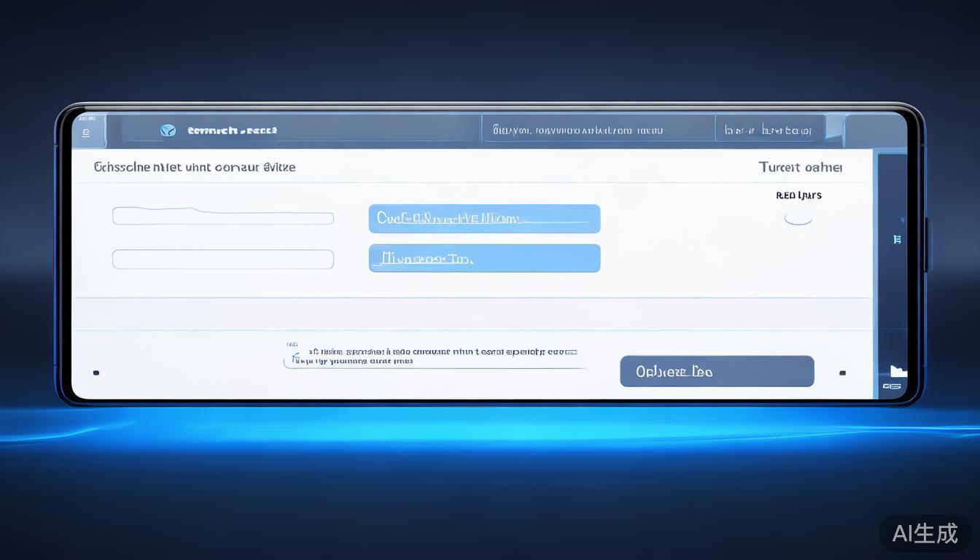The height and width of the screenshot is (560, 980).
Task: Click the small dark square right of dark button
Action: [x=842, y=373]
